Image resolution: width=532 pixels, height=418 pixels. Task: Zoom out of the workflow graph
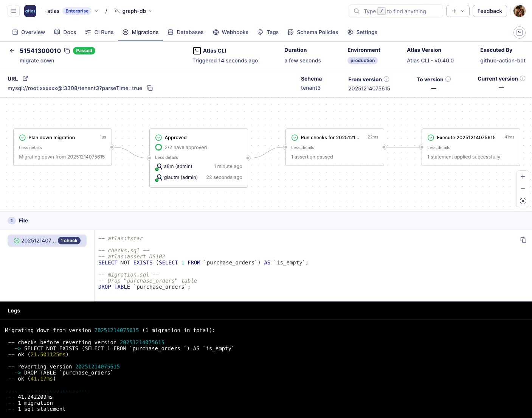pyautogui.click(x=523, y=189)
